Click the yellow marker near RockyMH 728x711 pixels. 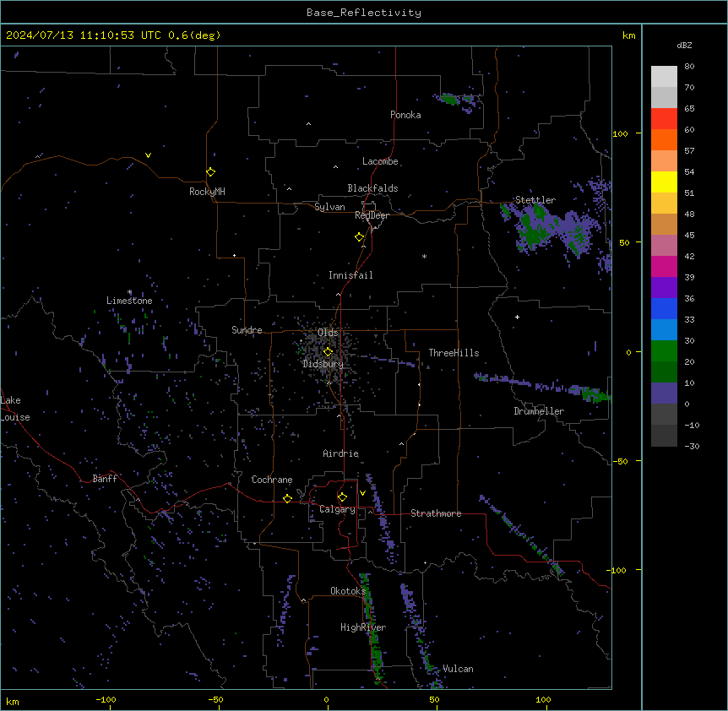pyautogui.click(x=210, y=171)
